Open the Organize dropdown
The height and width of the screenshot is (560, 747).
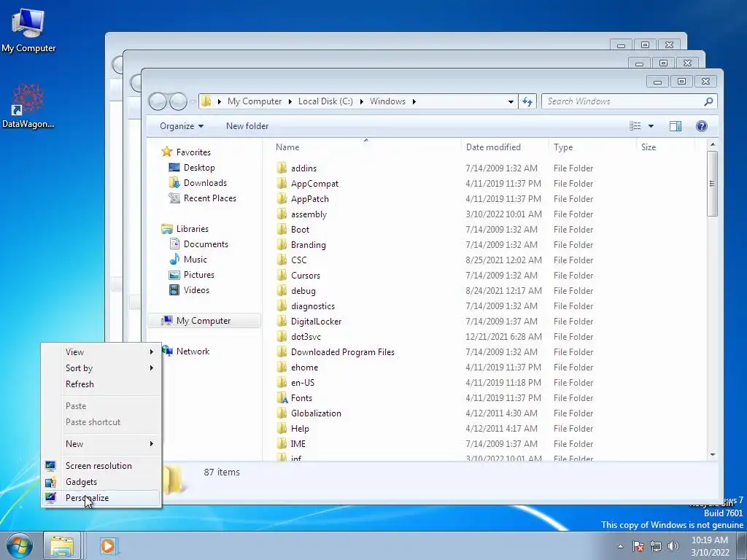tap(182, 126)
